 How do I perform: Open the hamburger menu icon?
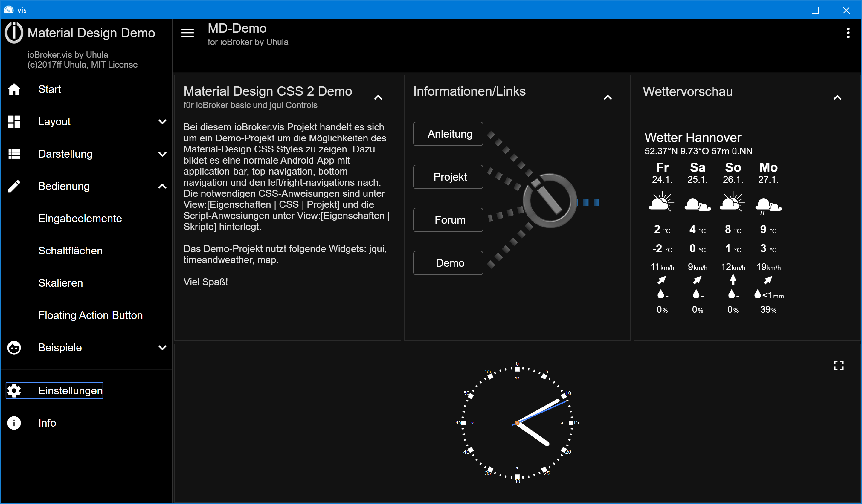(x=187, y=33)
